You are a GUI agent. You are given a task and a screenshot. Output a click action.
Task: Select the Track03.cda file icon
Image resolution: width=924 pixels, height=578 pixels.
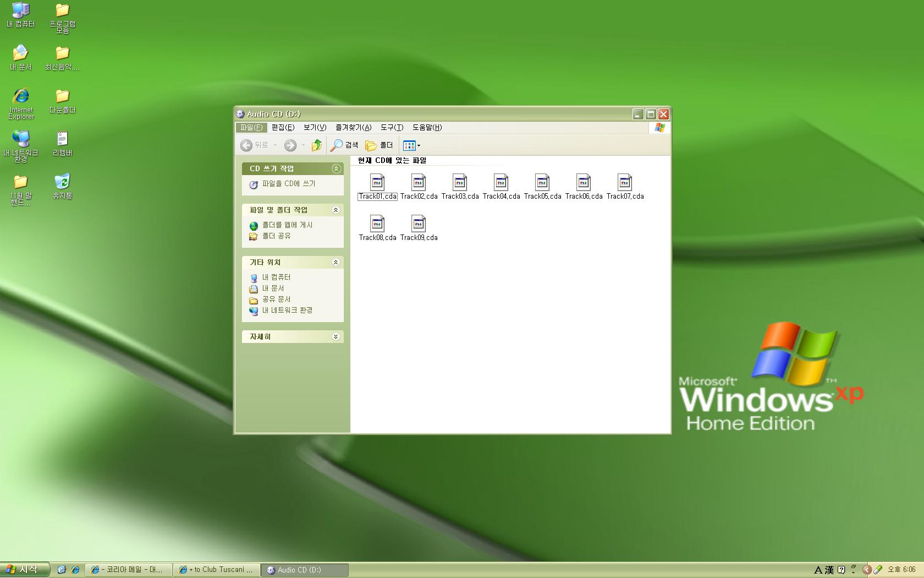coord(460,182)
